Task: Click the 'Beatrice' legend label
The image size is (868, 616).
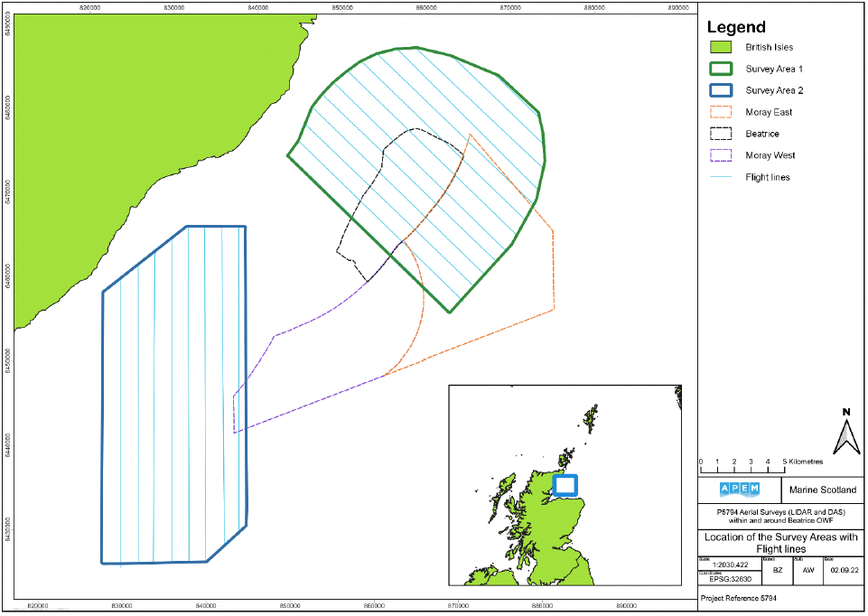Action: coord(762,134)
